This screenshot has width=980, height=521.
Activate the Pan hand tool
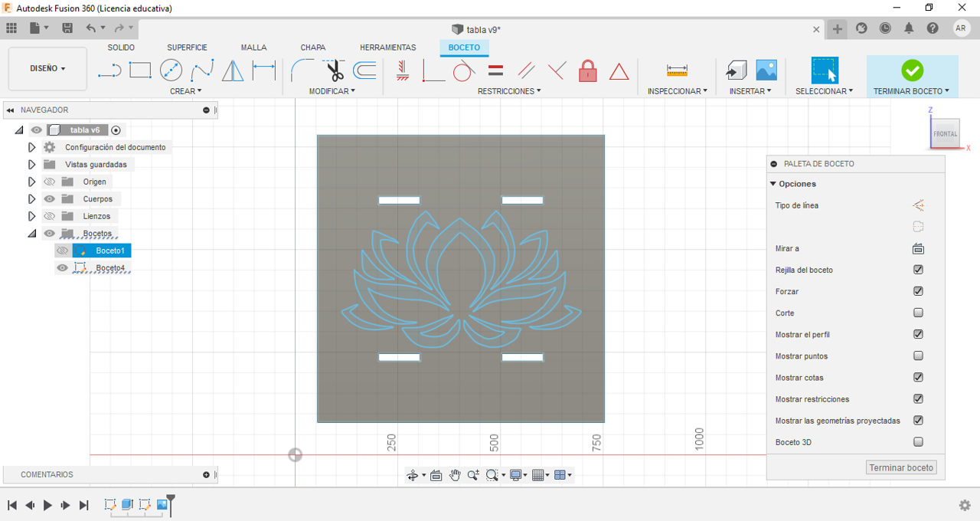pyautogui.click(x=455, y=475)
